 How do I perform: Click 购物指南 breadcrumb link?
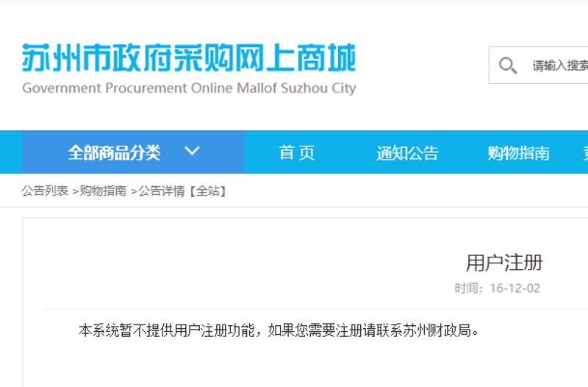pos(103,191)
